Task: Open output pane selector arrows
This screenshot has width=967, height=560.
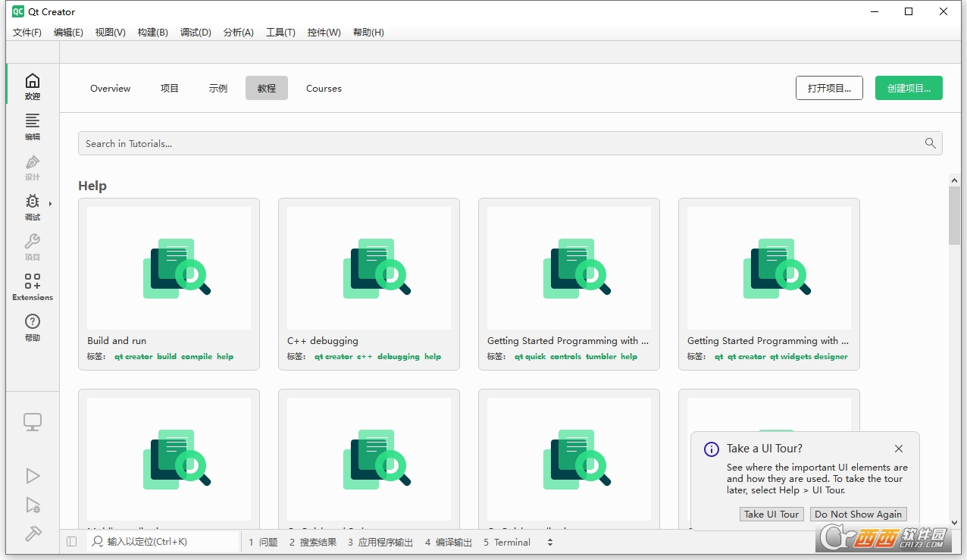Action: [x=550, y=542]
